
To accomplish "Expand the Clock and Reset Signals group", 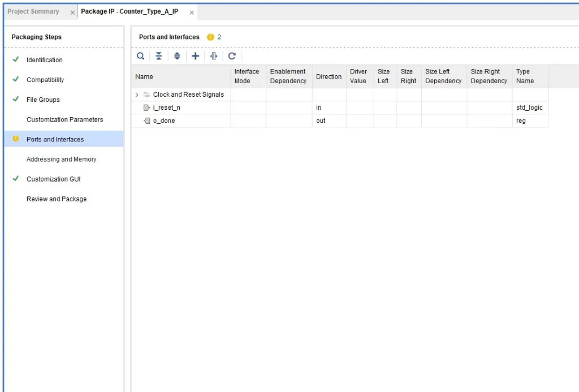I will coord(137,95).
